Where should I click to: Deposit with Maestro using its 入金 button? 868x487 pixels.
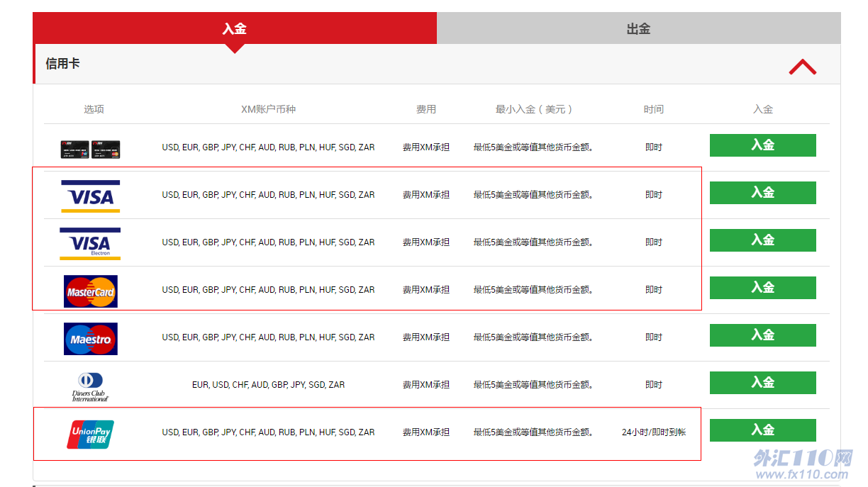tap(763, 335)
